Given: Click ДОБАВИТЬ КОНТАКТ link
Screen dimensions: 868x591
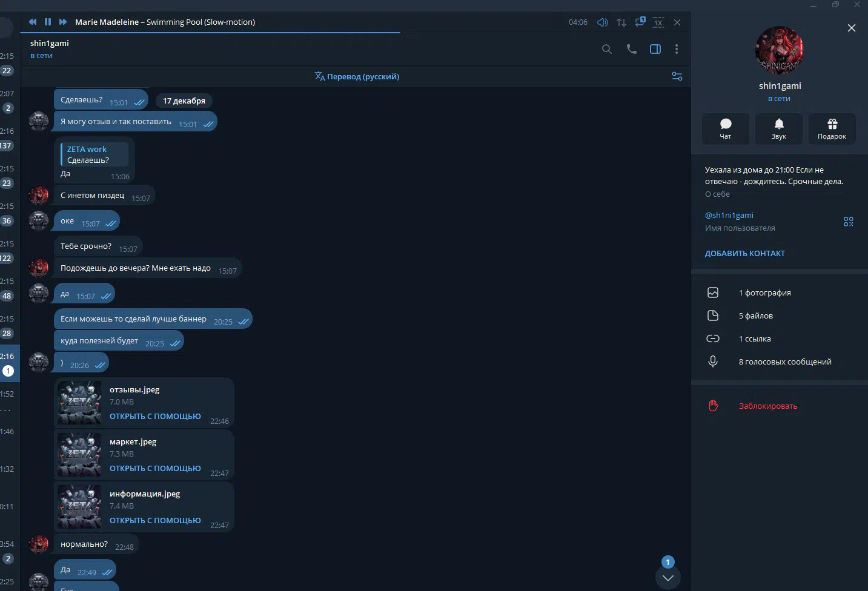Looking at the screenshot, I should pos(744,254).
